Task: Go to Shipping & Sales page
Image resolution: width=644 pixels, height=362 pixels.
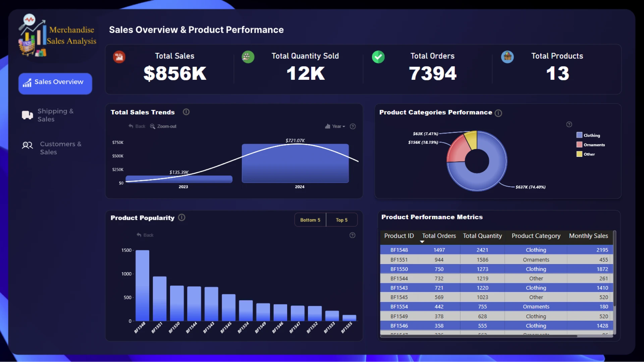Action: point(55,115)
